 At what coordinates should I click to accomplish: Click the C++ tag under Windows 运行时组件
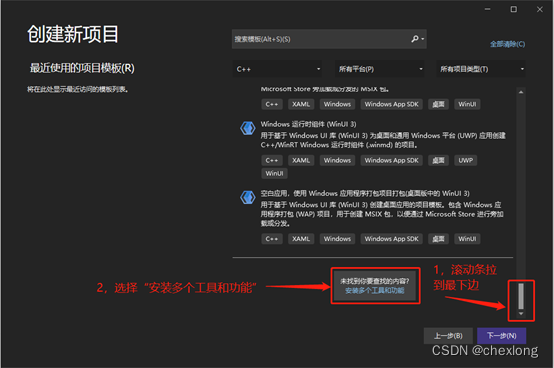[x=272, y=160]
